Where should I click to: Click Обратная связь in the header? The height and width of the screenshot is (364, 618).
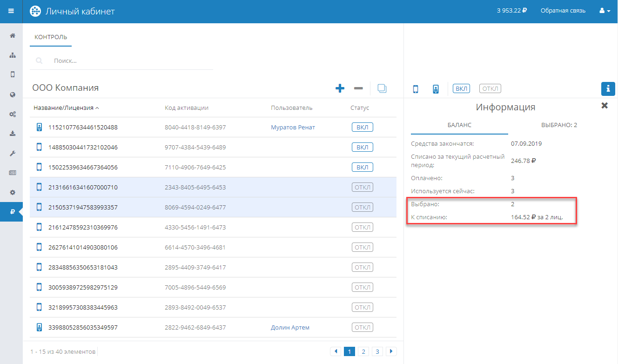coord(563,11)
